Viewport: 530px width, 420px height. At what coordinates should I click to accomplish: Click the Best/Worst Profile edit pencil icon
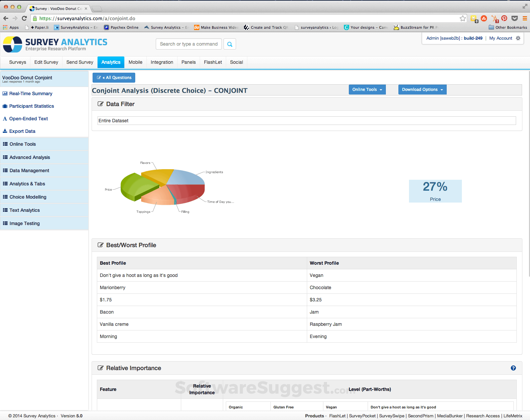point(101,245)
